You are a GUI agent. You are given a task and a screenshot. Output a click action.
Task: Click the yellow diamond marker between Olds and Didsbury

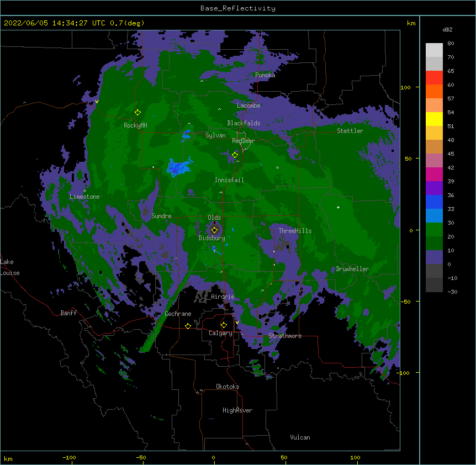point(214,230)
